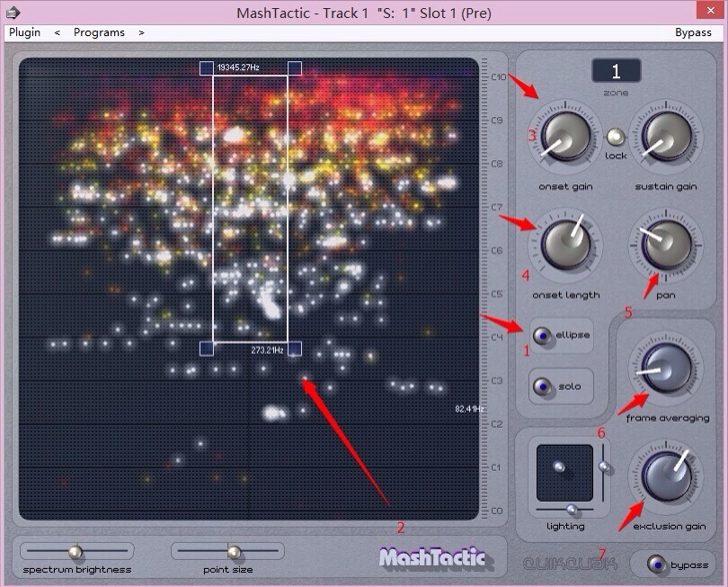Click the pan knob
728x587 pixels.
tap(666, 245)
